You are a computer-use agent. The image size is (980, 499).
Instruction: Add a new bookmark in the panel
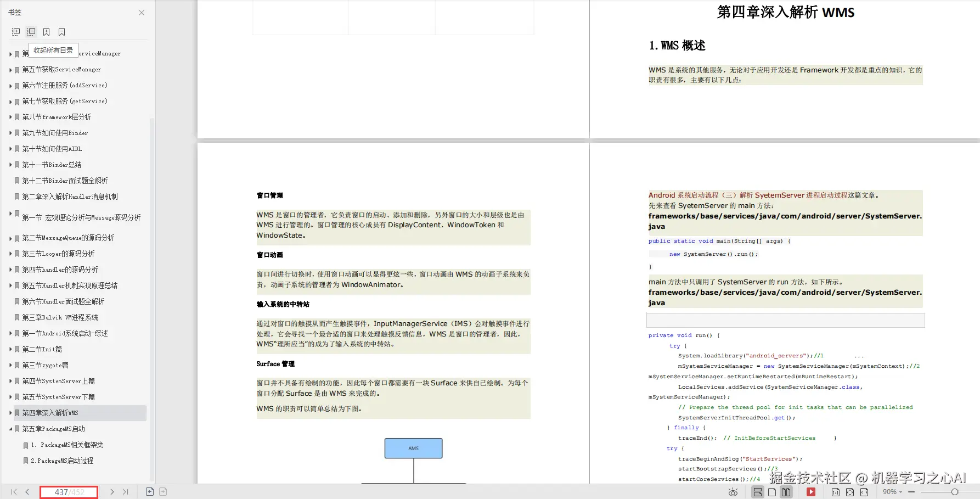pos(46,32)
